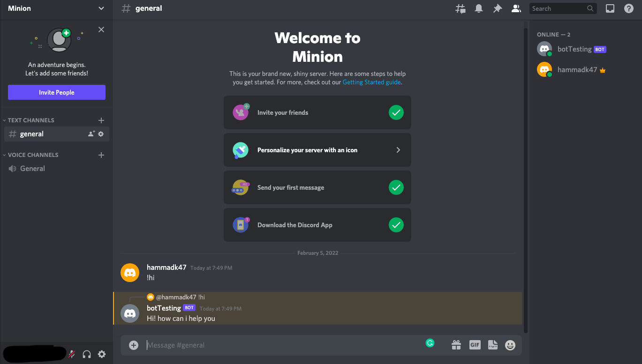Click the sticker picker icon
This screenshot has width=642, height=364.
click(x=492, y=345)
